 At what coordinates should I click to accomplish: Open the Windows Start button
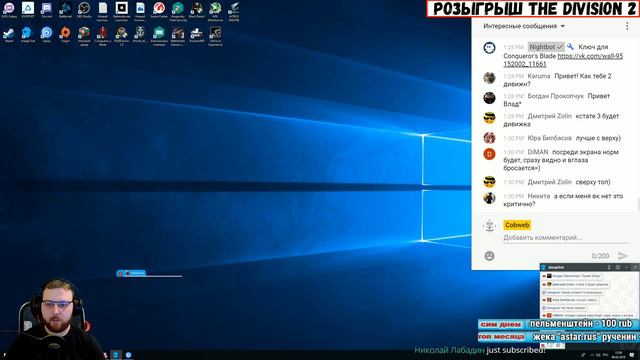5,355
